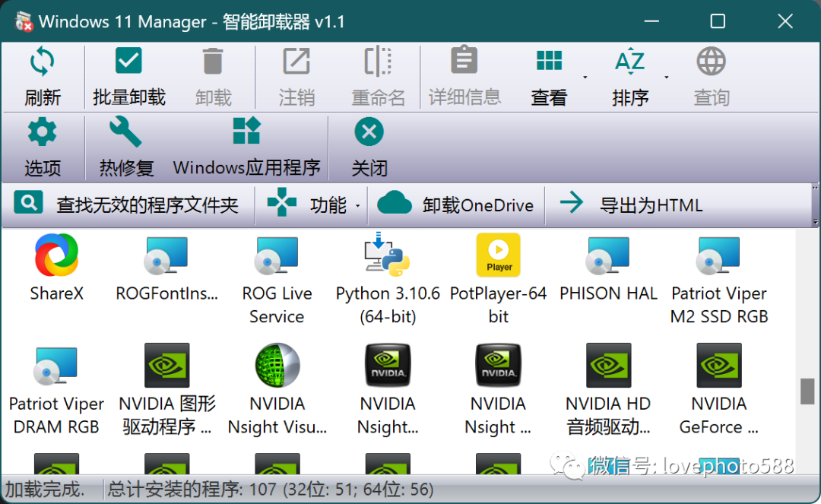Image resolution: width=821 pixels, height=504 pixels.
Task: Select the ShareX program icon
Action: point(56,255)
